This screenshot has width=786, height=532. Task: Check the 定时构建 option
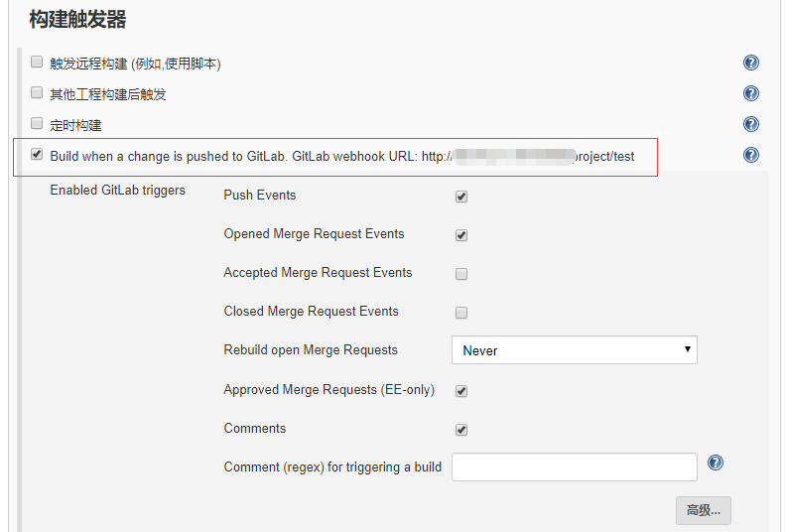[37, 124]
